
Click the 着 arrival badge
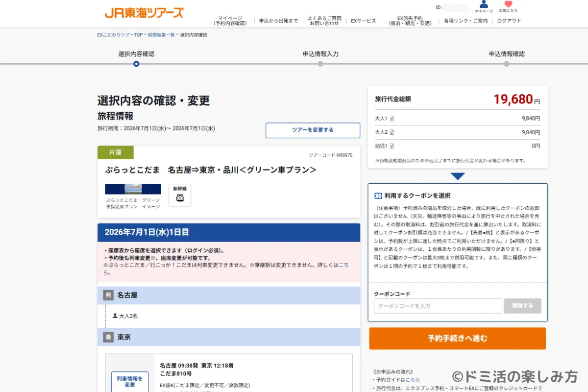click(108, 337)
